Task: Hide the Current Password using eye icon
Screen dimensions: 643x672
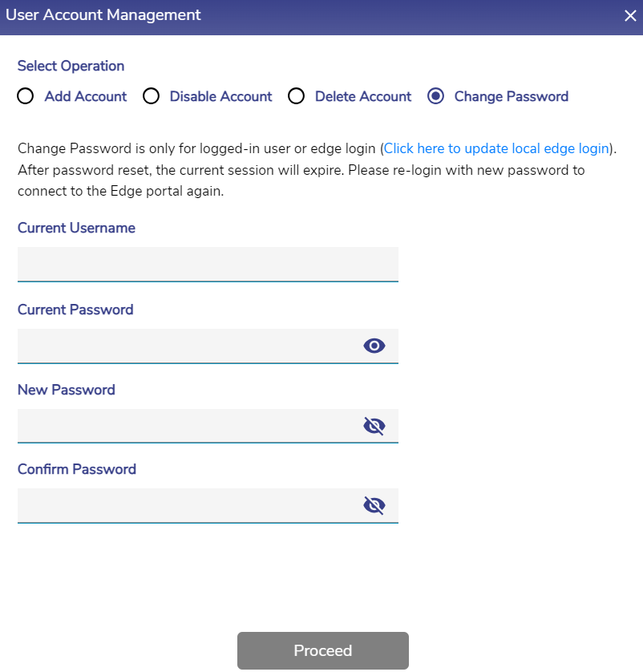Action: (x=374, y=346)
